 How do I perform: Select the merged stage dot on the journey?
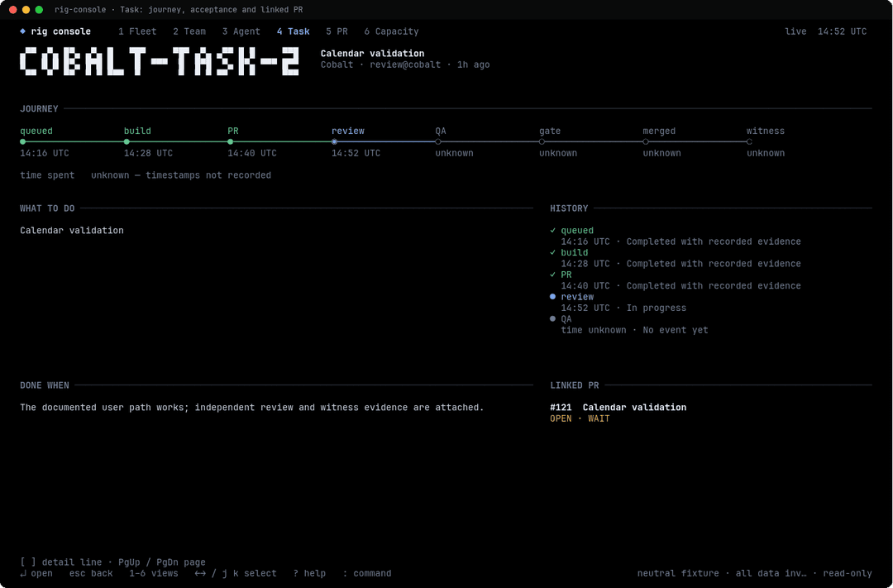tap(645, 142)
